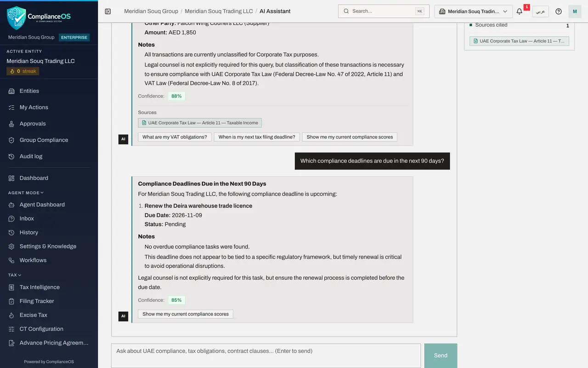Open the cited source chip in right panel
This screenshot has width=588, height=368.
[519, 41]
